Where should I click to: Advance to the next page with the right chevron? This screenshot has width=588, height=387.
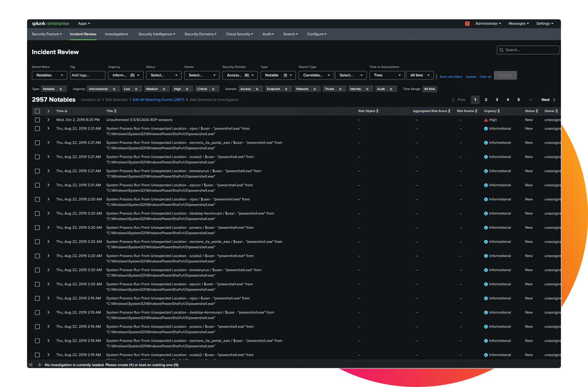tap(554, 100)
